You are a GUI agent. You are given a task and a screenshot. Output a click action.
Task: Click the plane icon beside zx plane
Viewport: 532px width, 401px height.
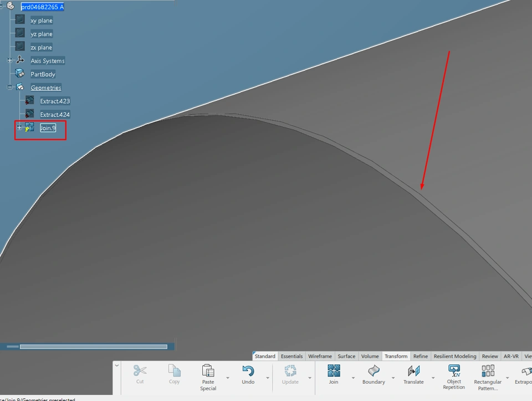click(x=20, y=47)
